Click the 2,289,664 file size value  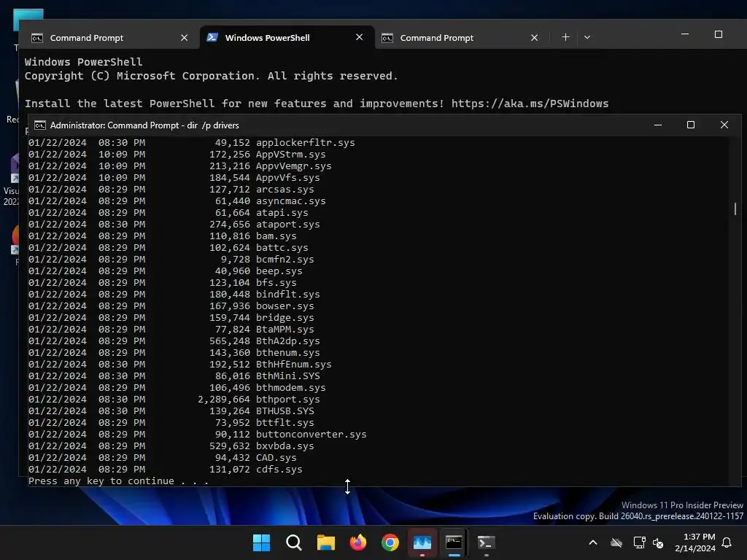(x=224, y=399)
